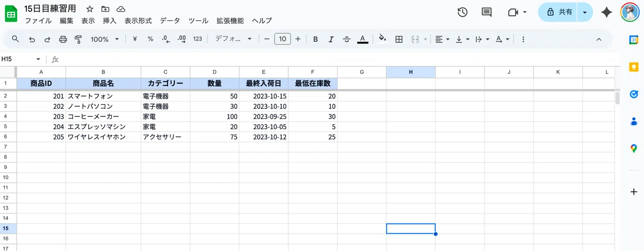Image resolution: width=644 pixels, height=251 pixels.
Task: Open fill color paint bucket
Action: pyautogui.click(x=383, y=39)
